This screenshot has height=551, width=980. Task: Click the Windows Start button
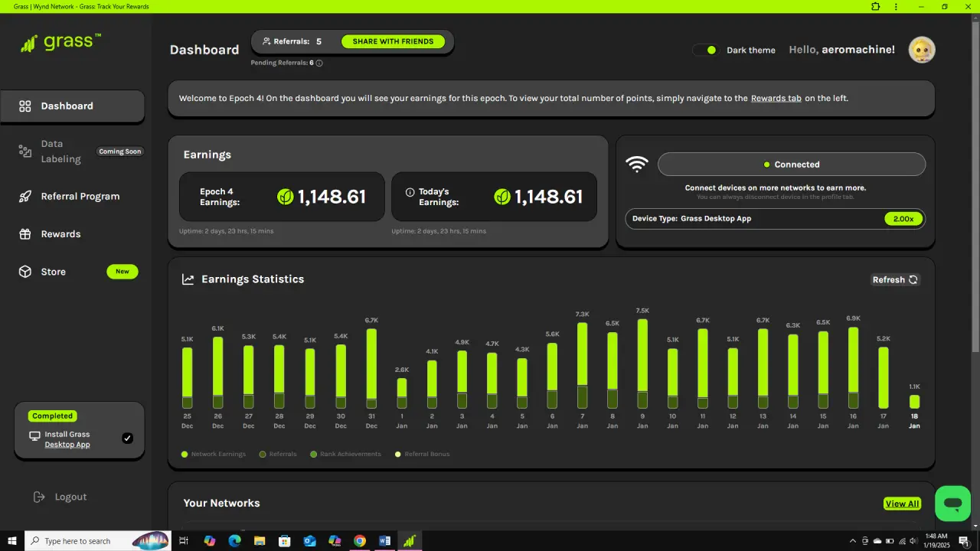tap(12, 541)
